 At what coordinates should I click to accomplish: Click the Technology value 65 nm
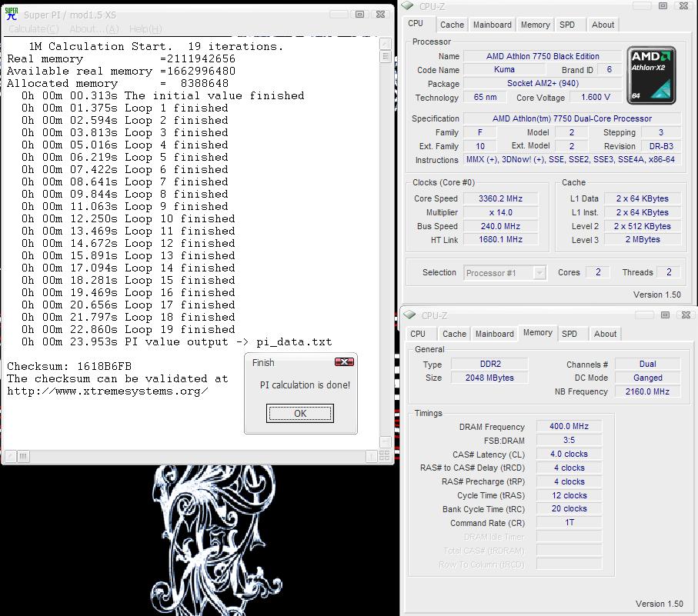[485, 98]
